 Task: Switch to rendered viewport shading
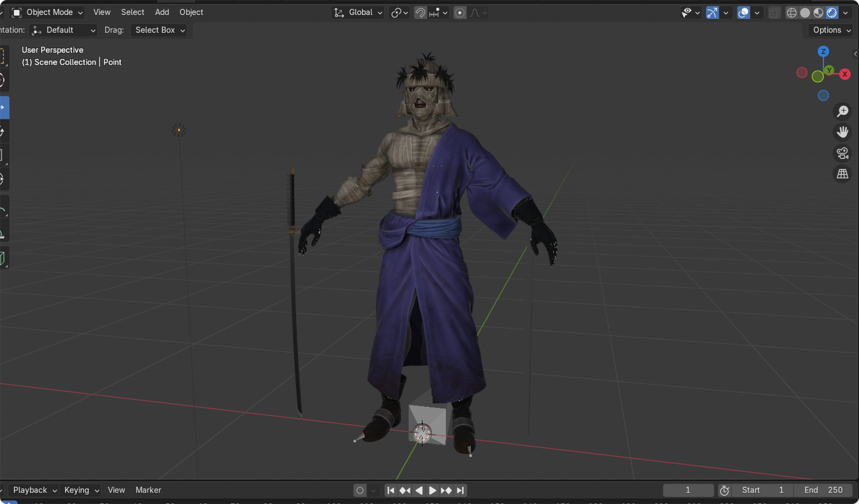[x=832, y=13]
